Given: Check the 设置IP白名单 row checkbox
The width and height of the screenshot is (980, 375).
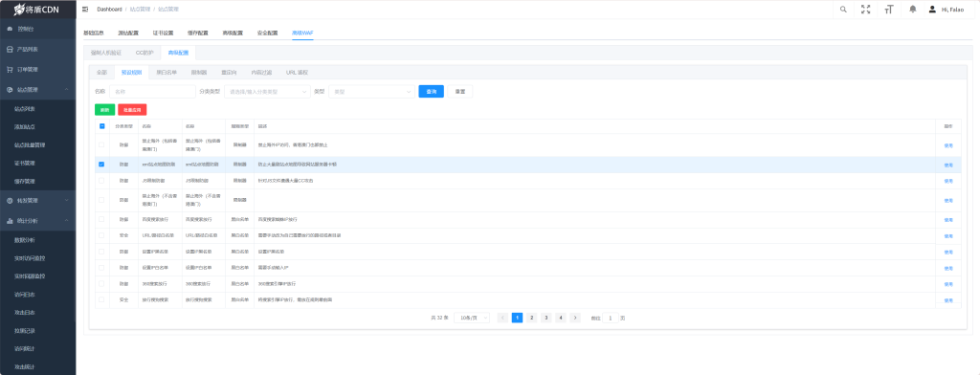Looking at the screenshot, I should tap(101, 268).
